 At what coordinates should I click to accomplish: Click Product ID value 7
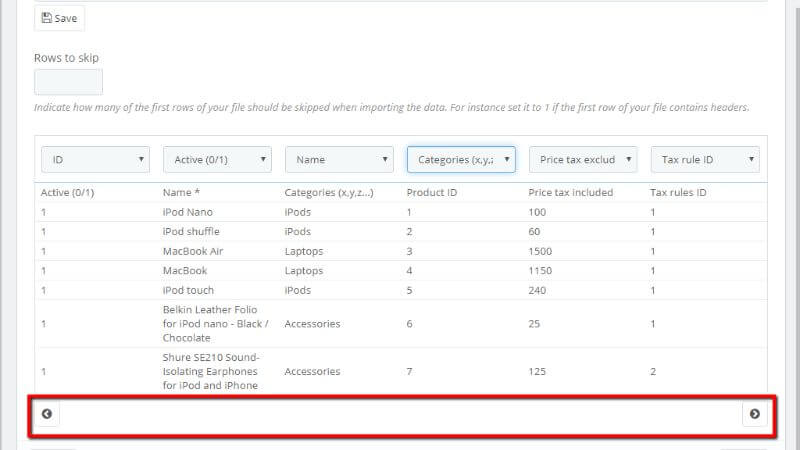pos(409,371)
